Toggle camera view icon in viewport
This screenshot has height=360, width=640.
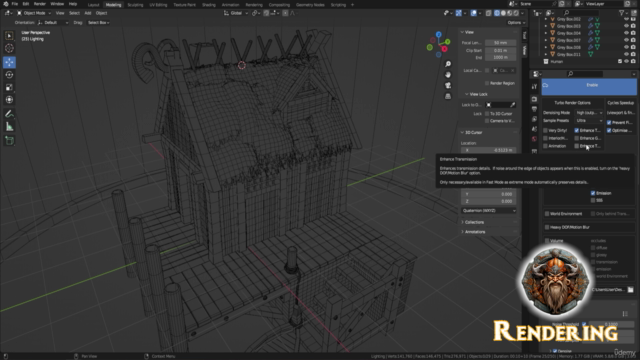tap(448, 85)
